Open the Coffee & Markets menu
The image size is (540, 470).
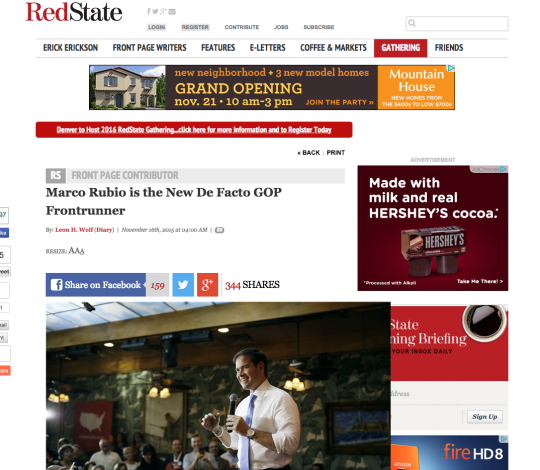point(333,48)
